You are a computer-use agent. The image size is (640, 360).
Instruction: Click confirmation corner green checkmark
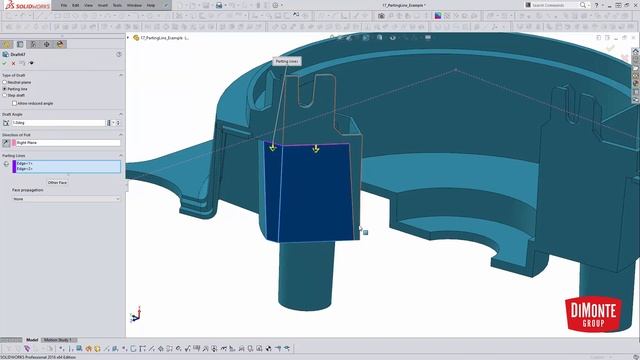click(610, 49)
